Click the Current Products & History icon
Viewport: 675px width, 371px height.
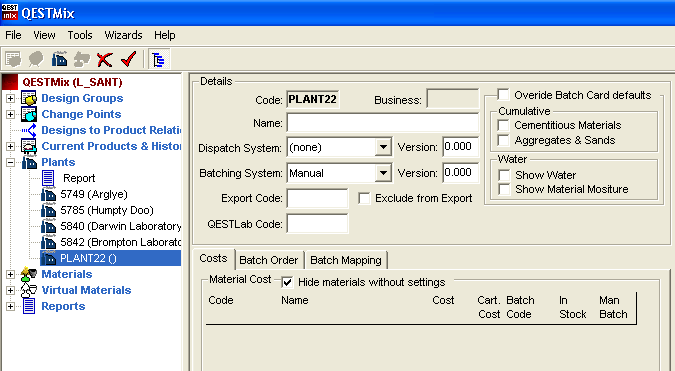(x=29, y=146)
